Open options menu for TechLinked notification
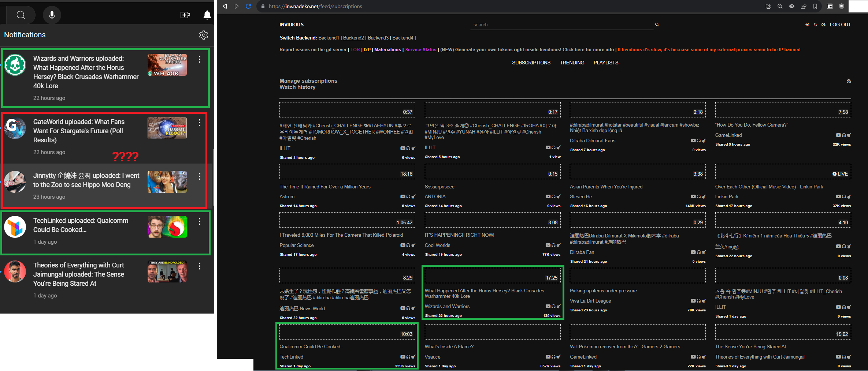The height and width of the screenshot is (371, 868). (200, 221)
